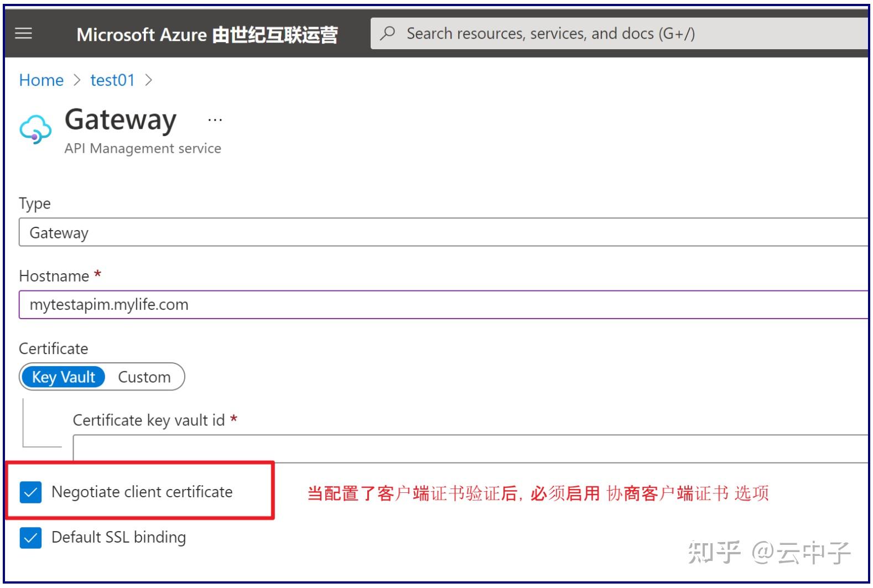Click the Certificate key vault id label
The width and height of the screenshot is (873, 588).
coord(149,420)
